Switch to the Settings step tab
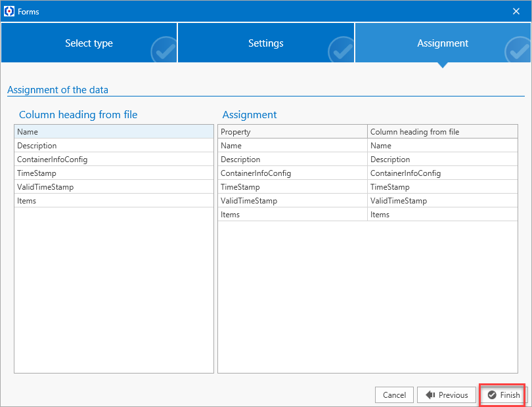The width and height of the screenshot is (532, 407). [265, 43]
